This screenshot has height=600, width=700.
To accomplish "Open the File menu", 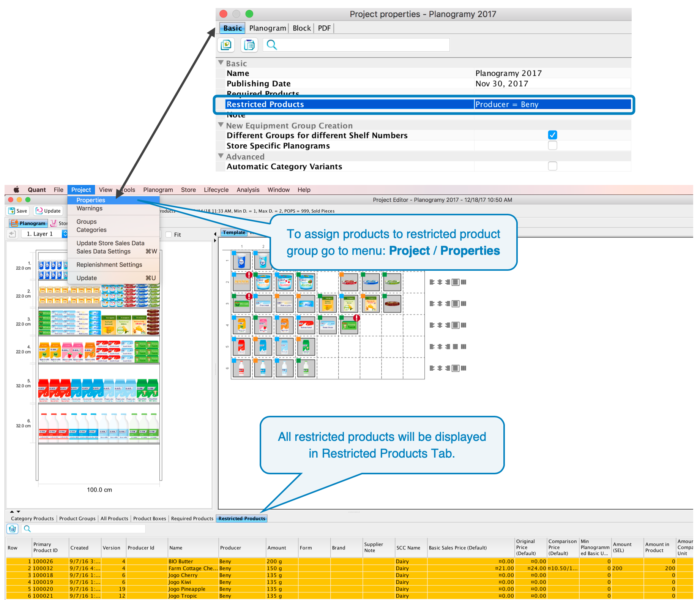I will [x=58, y=189].
